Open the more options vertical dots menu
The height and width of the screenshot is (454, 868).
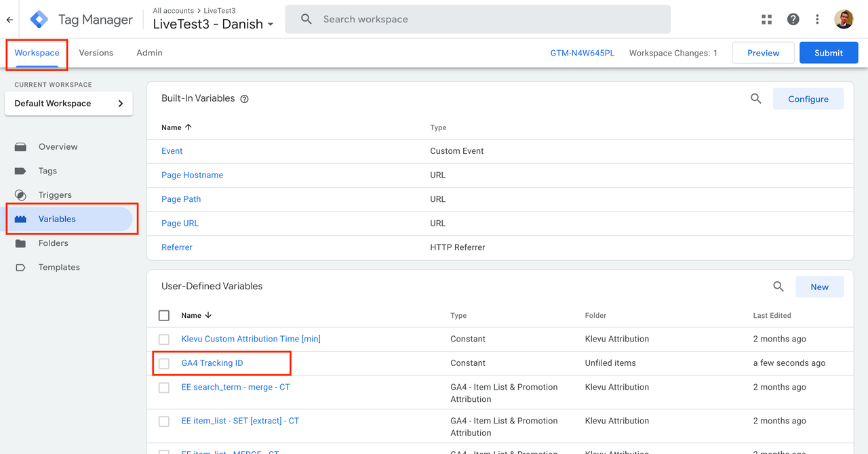coord(818,20)
